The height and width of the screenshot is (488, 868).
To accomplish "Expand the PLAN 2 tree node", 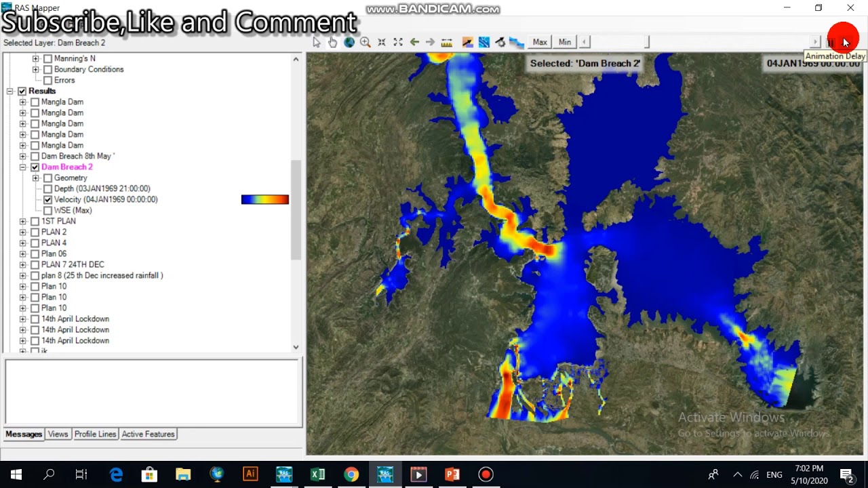I will pos(23,232).
